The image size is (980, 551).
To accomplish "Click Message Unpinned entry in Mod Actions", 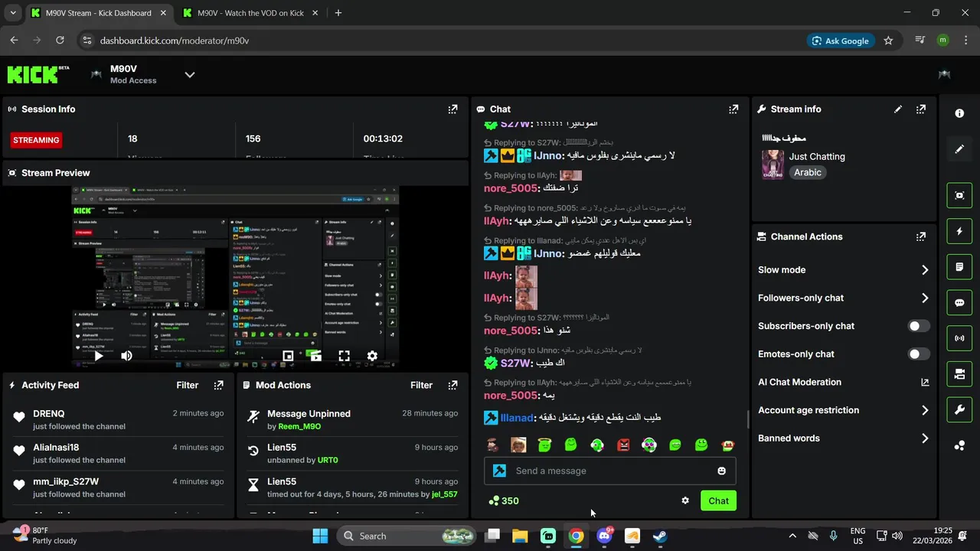I will (x=352, y=419).
